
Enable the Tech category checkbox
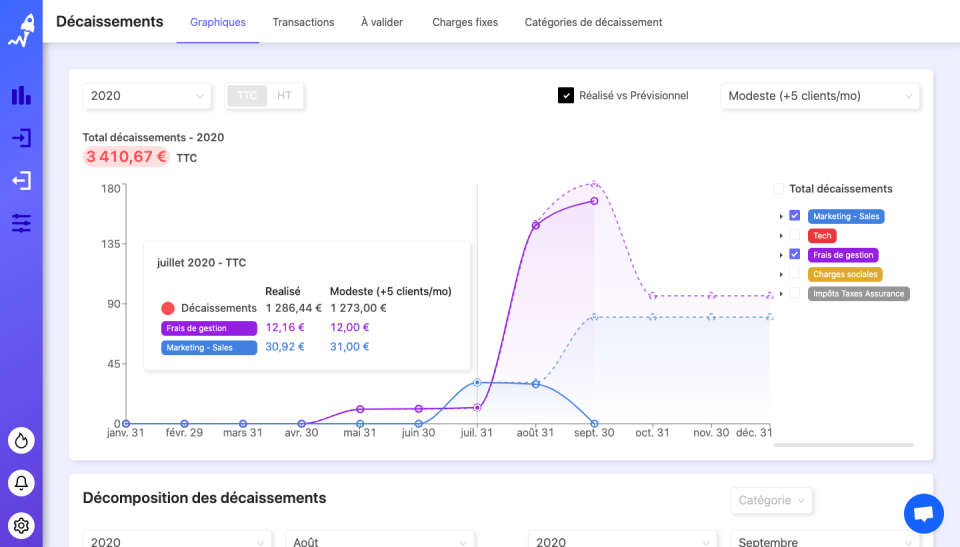pyautogui.click(x=794, y=236)
